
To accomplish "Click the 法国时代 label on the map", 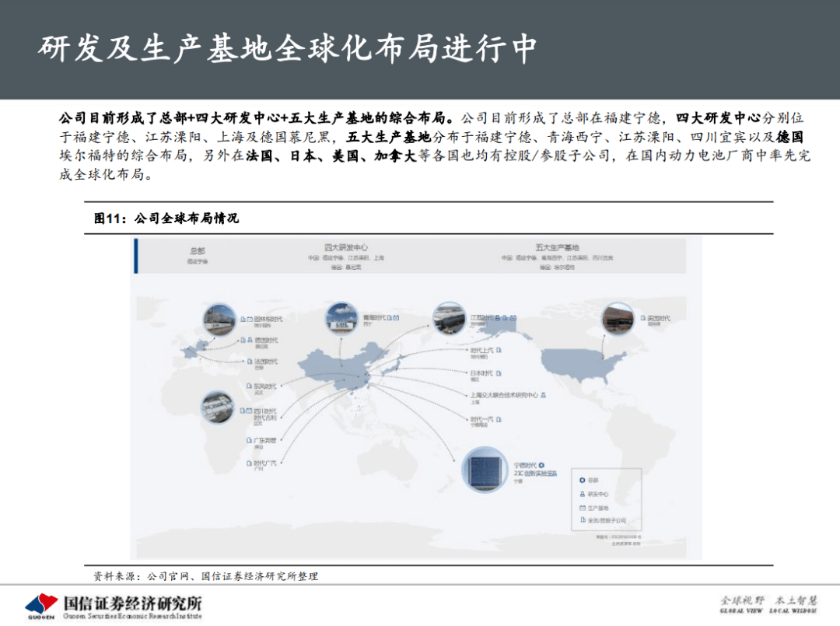I will coord(266,362).
